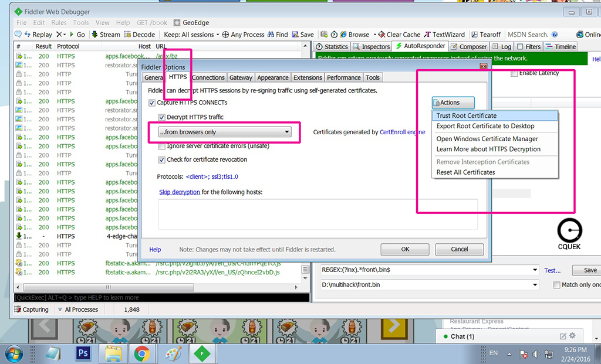Toggle the Decode toolbar button
Viewport: 601px width, 364px height.
pos(140,35)
